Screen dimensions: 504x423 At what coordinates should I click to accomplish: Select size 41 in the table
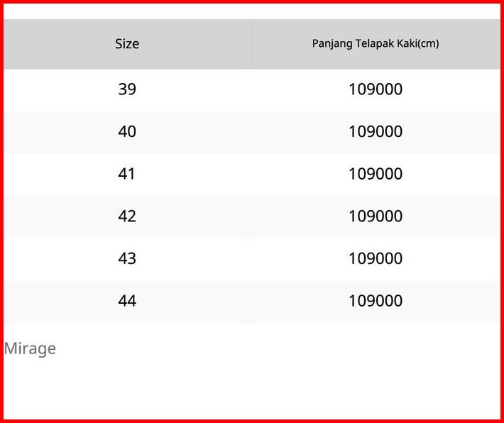[x=127, y=174]
